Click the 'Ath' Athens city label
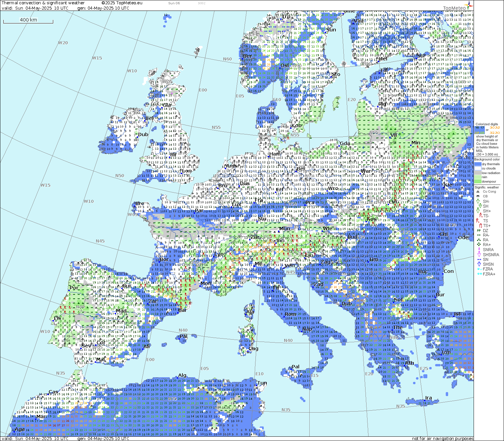 coord(409,363)
